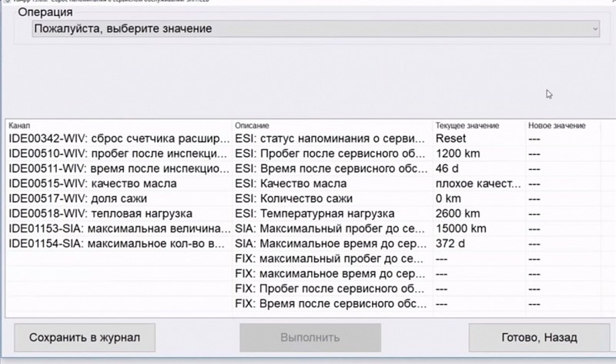
Task: Select the IDE00510-WIV mileage after inspection row
Action: 119,154
